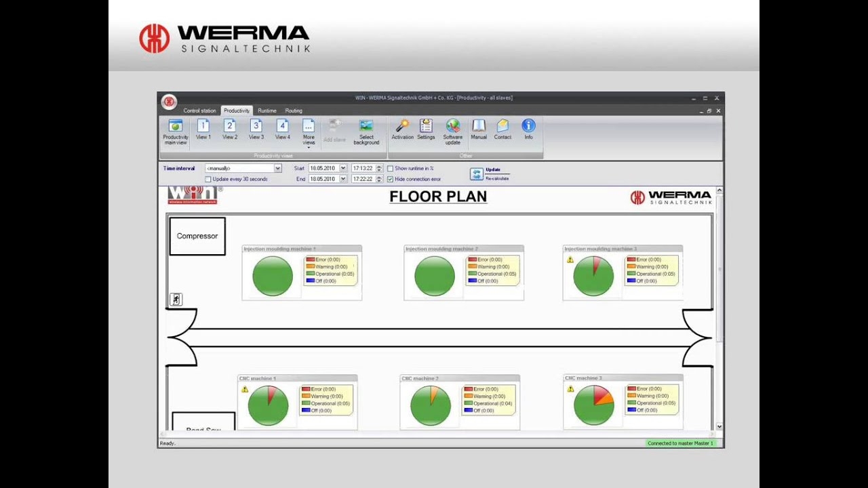
Task: Click Connected to master Master 1 status
Action: pyautogui.click(x=680, y=443)
